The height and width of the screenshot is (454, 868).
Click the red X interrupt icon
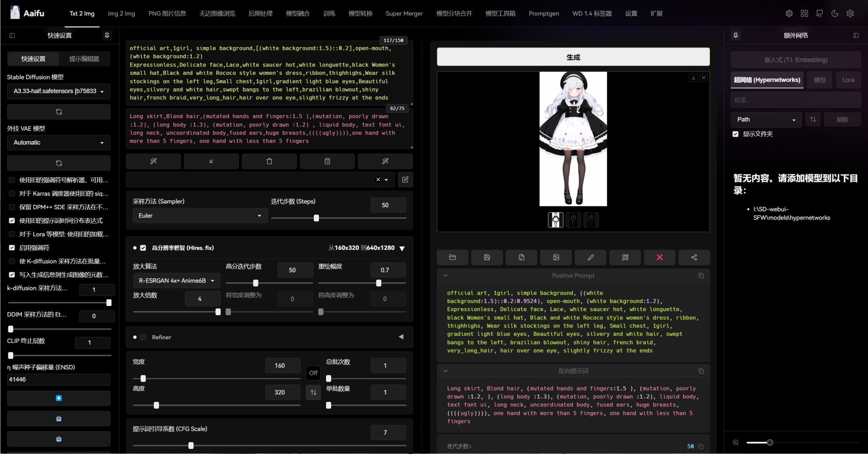pyautogui.click(x=660, y=257)
